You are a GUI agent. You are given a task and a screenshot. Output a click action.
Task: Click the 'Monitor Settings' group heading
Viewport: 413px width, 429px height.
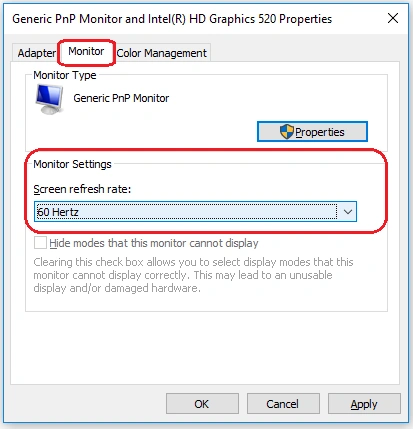click(x=72, y=164)
